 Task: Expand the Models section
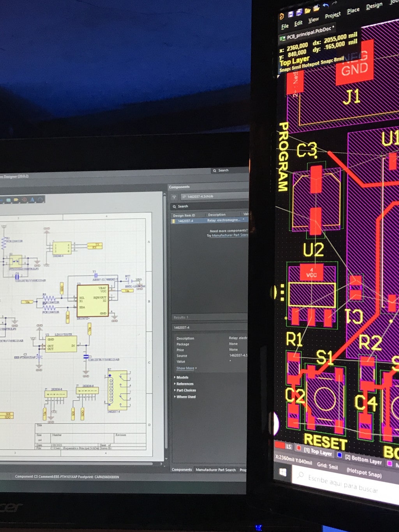182,377
